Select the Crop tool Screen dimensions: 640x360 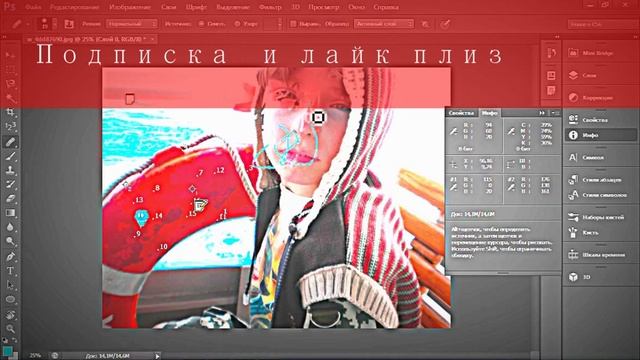(x=10, y=112)
